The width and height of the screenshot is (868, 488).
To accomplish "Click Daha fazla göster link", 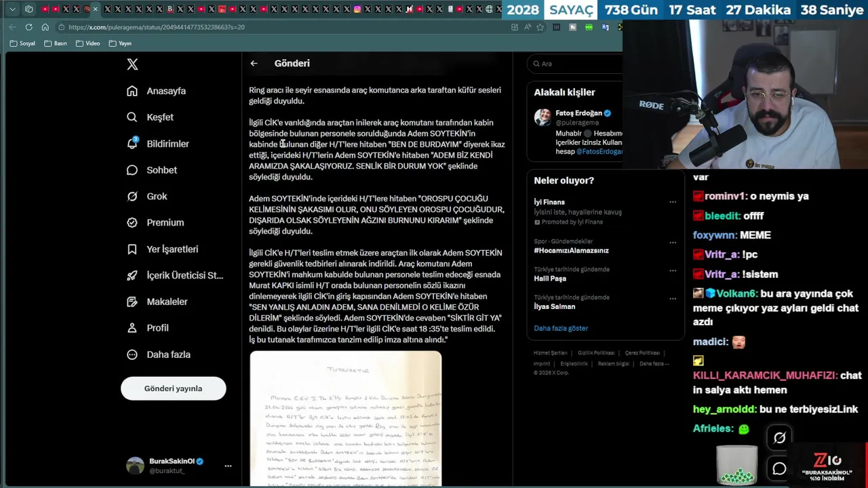I will click(x=561, y=328).
